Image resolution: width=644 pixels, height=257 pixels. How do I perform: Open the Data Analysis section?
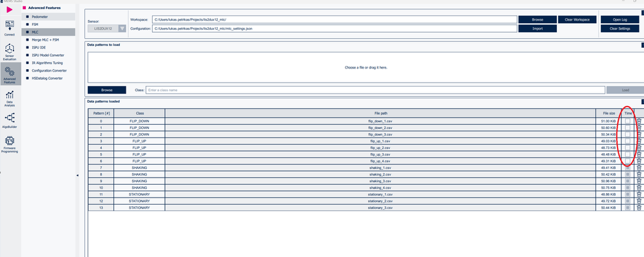coord(10,99)
